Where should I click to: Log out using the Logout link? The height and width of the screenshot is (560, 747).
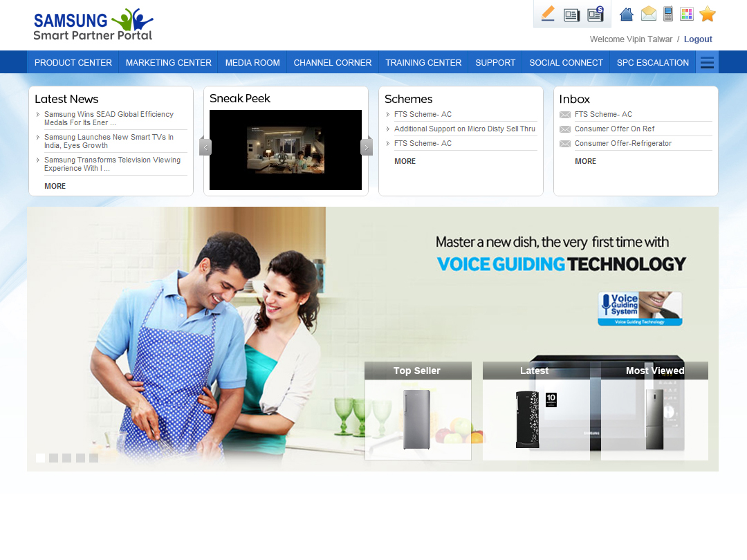[x=698, y=39]
